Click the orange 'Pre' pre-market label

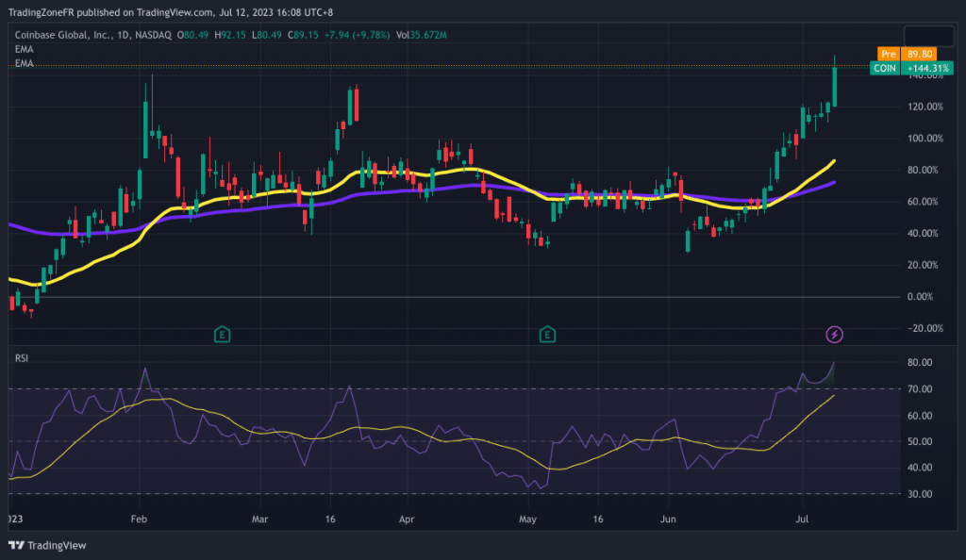[889, 54]
